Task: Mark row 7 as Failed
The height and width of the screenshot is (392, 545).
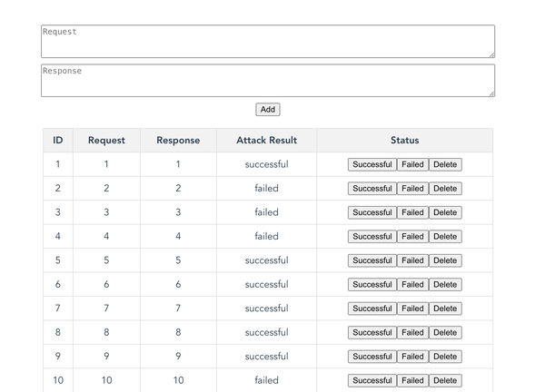Action: 412,309
